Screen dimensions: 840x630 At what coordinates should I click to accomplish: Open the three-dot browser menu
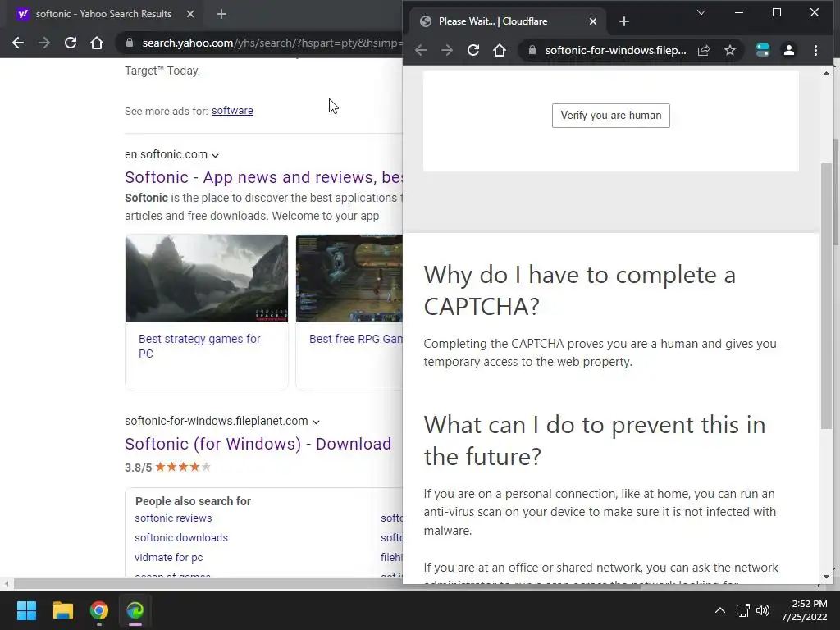tap(815, 50)
